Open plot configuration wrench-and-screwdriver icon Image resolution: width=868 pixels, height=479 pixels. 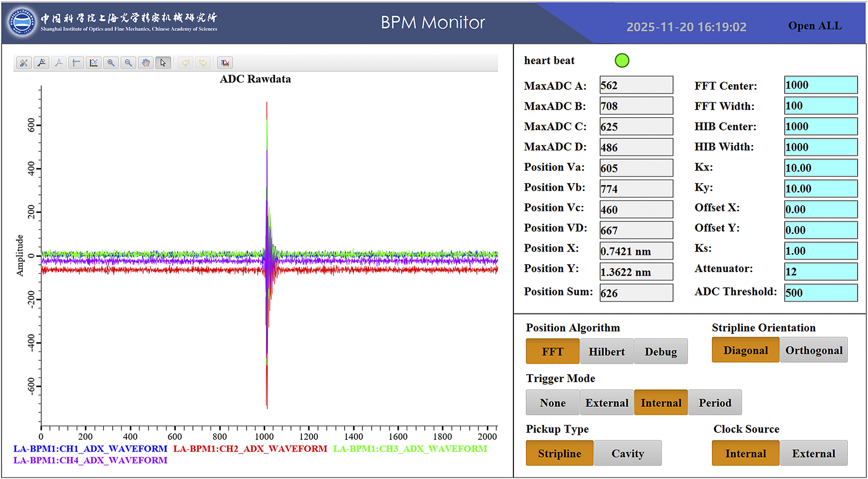(x=24, y=63)
